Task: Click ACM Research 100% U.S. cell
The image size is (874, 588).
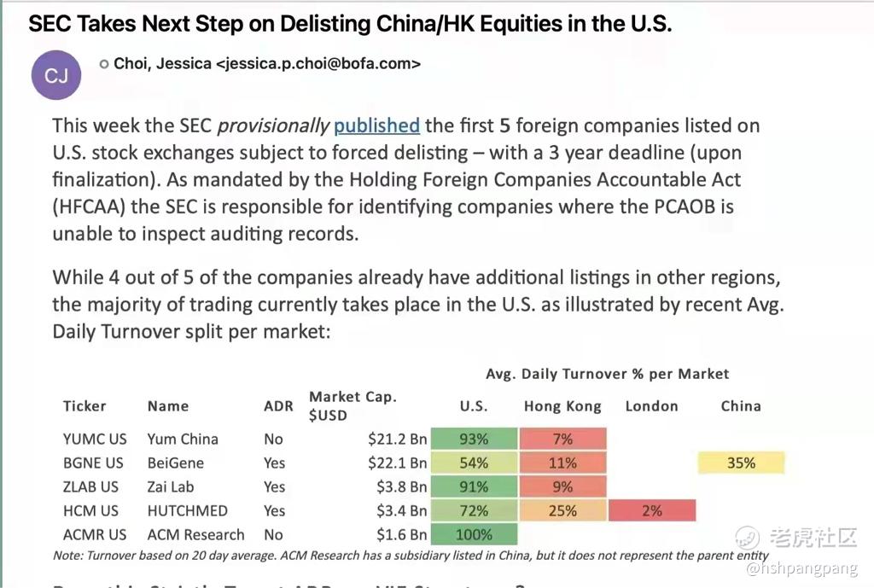Action: 474,534
